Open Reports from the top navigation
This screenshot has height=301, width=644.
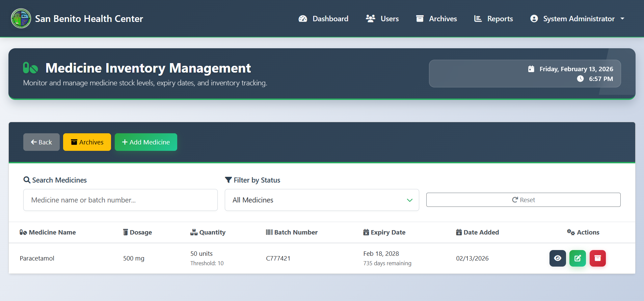pyautogui.click(x=493, y=19)
